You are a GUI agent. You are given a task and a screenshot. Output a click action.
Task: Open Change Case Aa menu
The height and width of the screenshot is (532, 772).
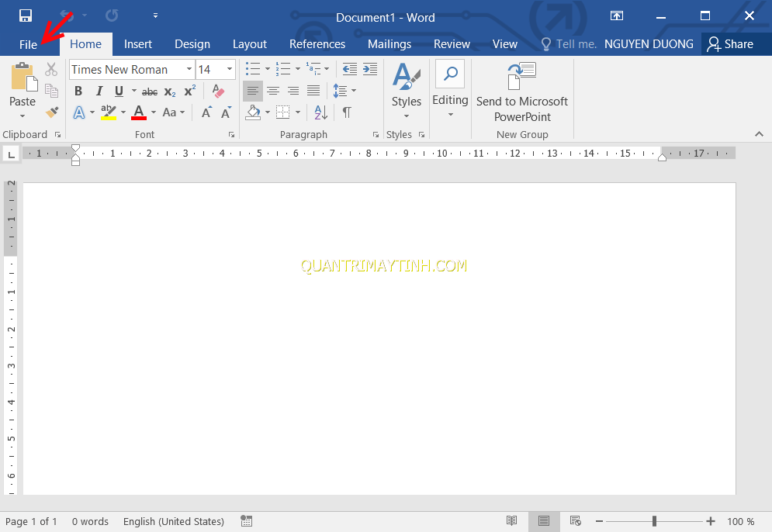coord(173,112)
